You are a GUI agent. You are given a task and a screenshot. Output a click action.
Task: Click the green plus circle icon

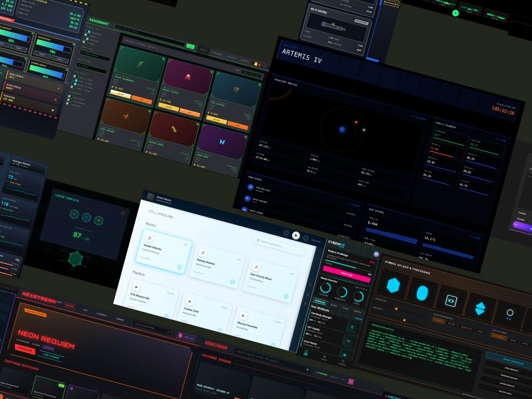[456, 13]
